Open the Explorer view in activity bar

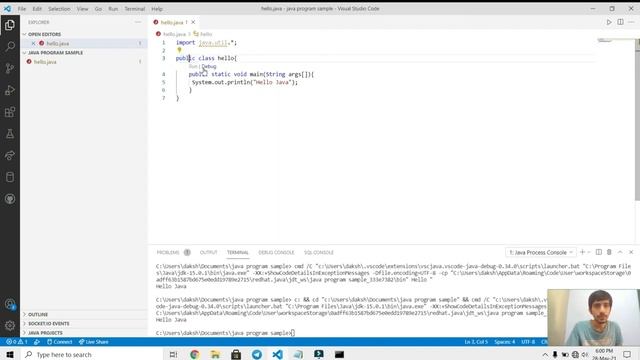pos(10,25)
